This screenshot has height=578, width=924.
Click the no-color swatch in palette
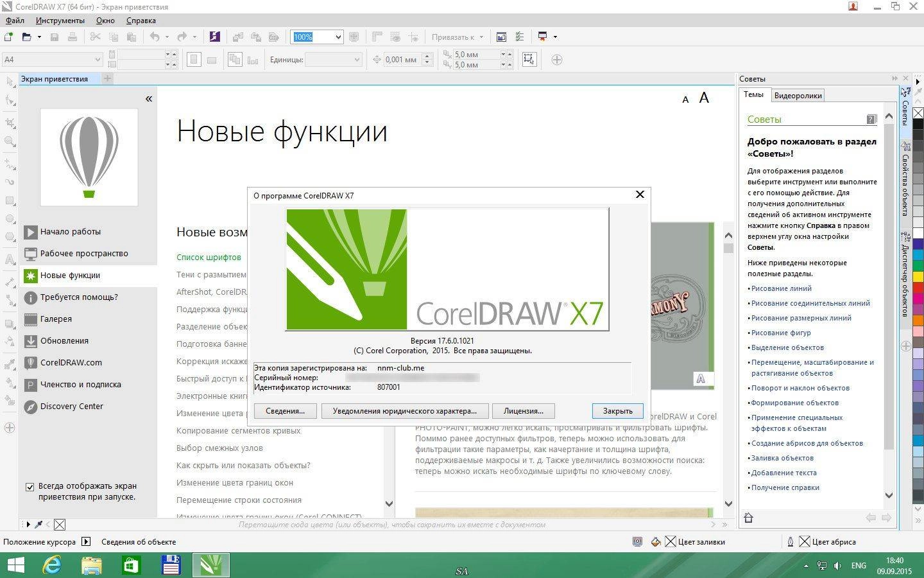918,114
